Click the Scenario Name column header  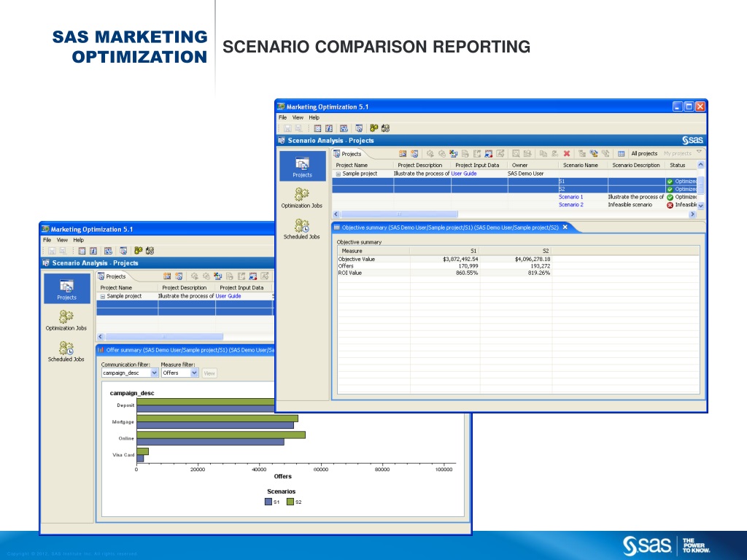583,166
